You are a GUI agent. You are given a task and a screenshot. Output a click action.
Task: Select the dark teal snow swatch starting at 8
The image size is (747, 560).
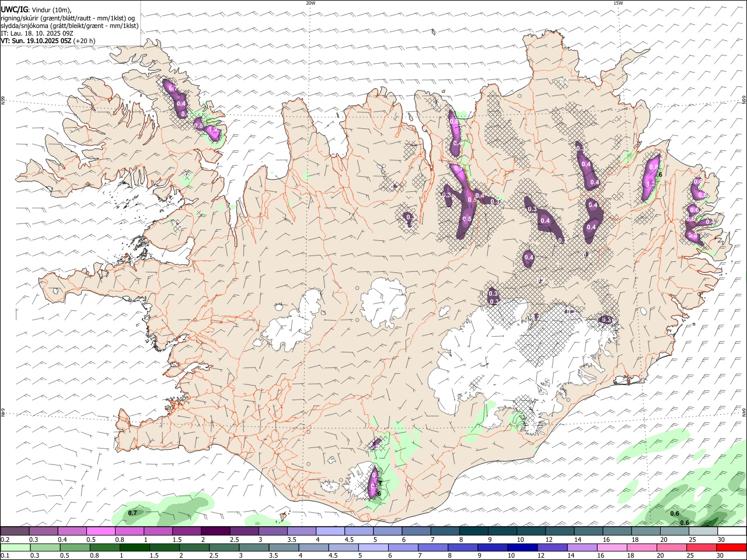pos(473,531)
